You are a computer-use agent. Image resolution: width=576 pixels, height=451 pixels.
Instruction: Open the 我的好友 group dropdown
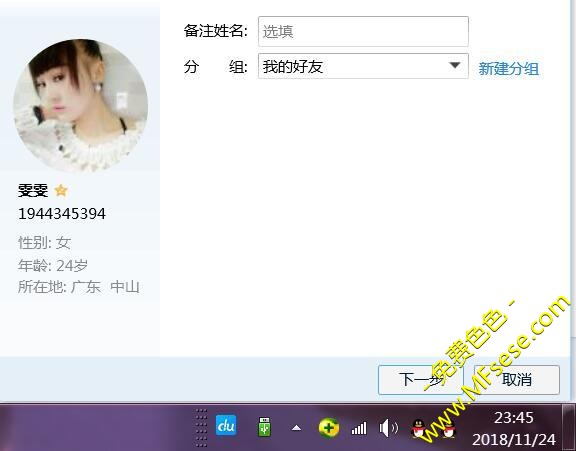[x=363, y=66]
